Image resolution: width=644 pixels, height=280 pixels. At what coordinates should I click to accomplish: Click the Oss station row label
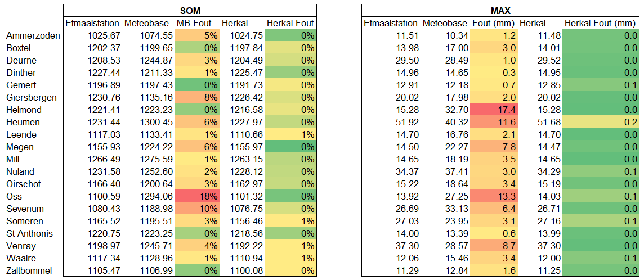14,196
